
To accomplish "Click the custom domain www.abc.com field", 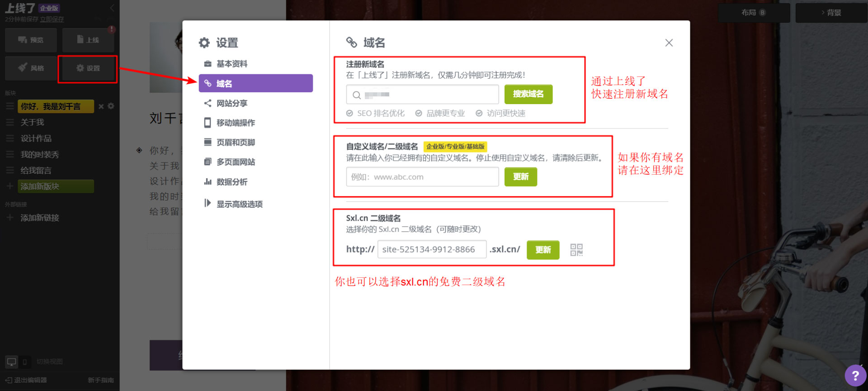I will pos(422,177).
